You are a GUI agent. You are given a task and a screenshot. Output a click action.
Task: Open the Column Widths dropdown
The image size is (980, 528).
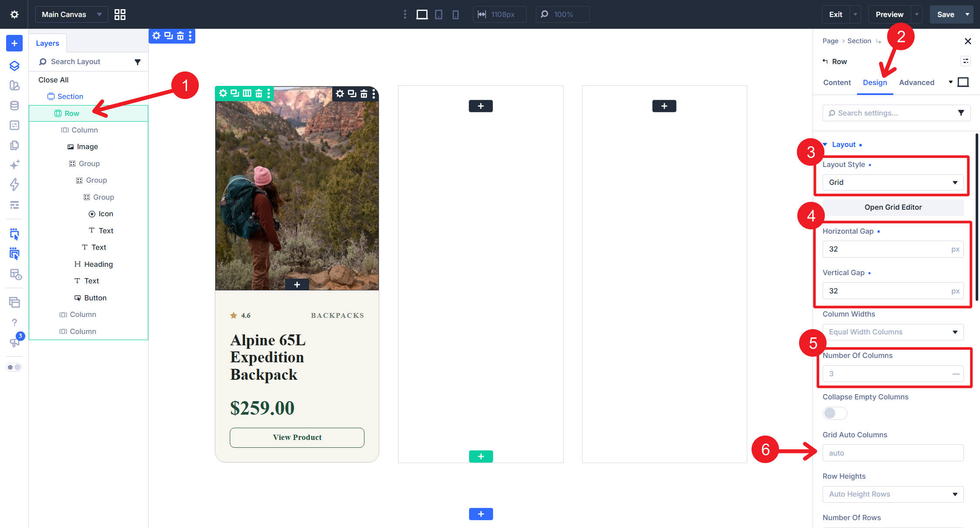point(893,332)
